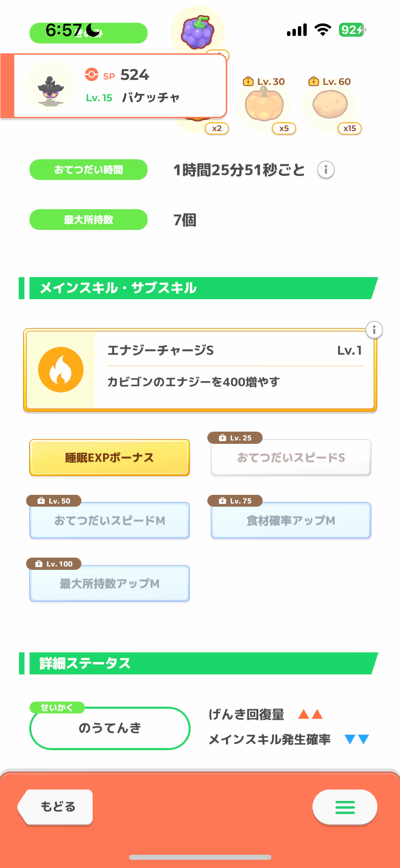Image resolution: width=400 pixels, height=868 pixels.
Task: Tap the バケッチャ Pokémon portrait
Action: tap(50, 86)
